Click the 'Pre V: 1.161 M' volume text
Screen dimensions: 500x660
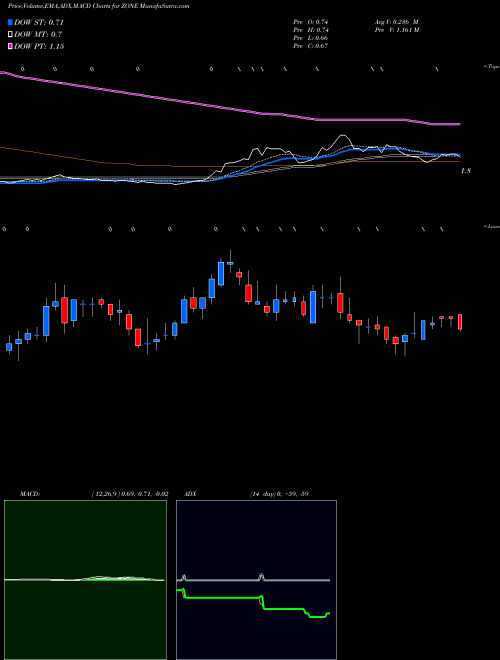tap(396, 30)
